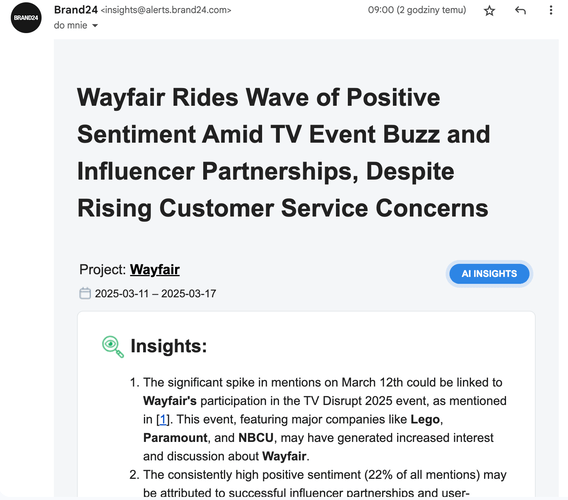Image resolution: width=568 pixels, height=500 pixels.
Task: Click the Insights section heading
Action: pos(168,346)
